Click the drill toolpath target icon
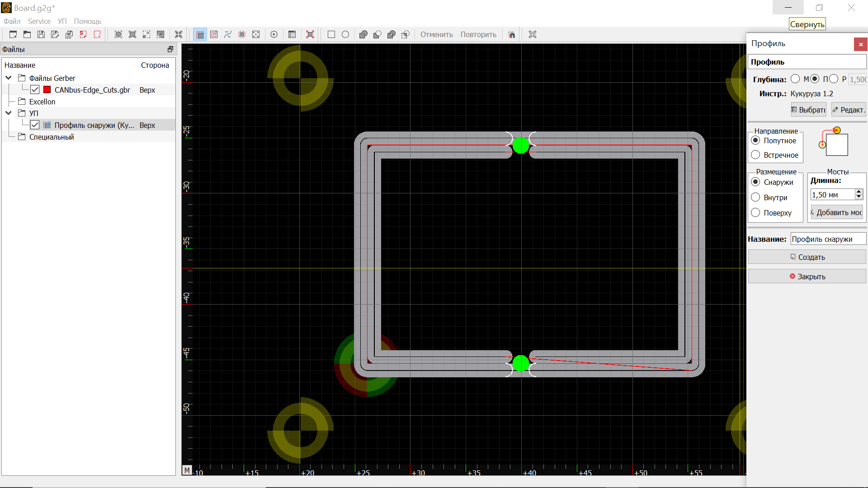 click(x=242, y=34)
